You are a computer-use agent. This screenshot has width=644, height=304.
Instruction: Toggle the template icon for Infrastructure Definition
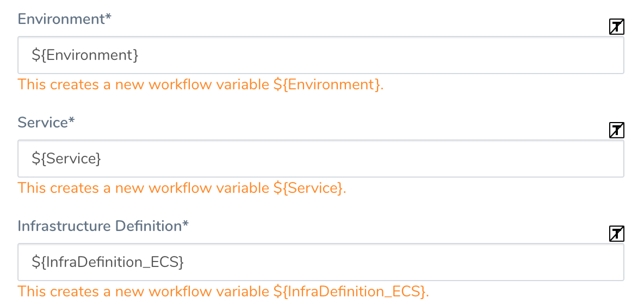(x=616, y=234)
